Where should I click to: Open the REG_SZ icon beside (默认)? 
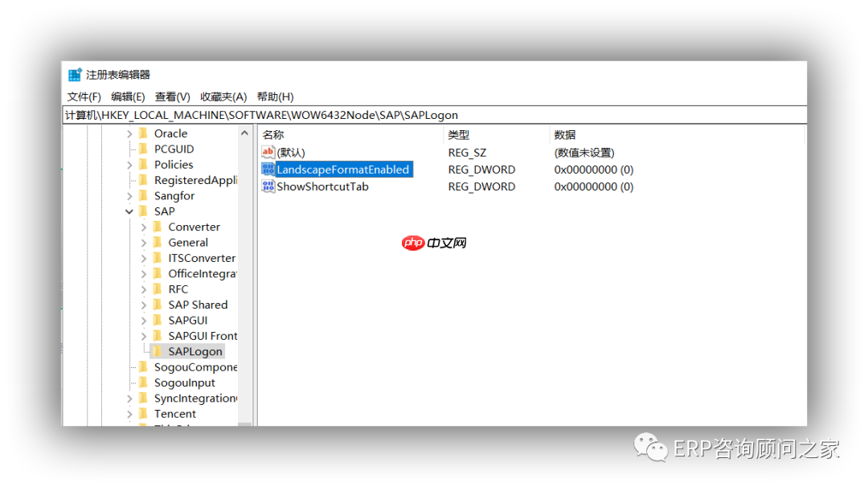click(267, 152)
